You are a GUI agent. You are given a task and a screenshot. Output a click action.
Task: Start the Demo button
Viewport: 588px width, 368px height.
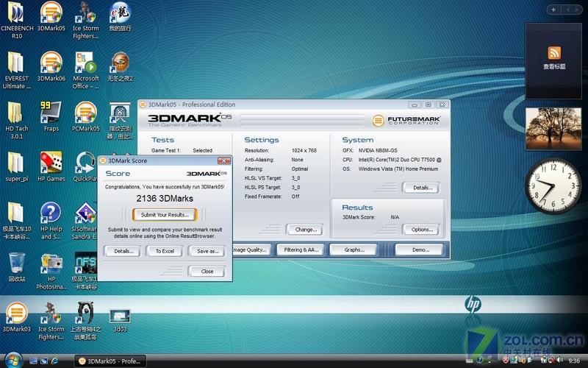click(419, 250)
